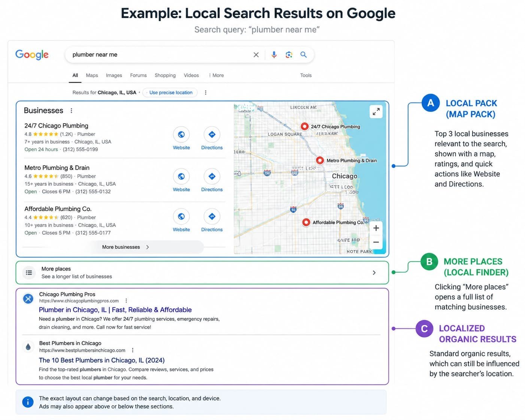This screenshot has height=420, width=525.
Task: Expand More places chevron arrow
Action: (x=374, y=273)
